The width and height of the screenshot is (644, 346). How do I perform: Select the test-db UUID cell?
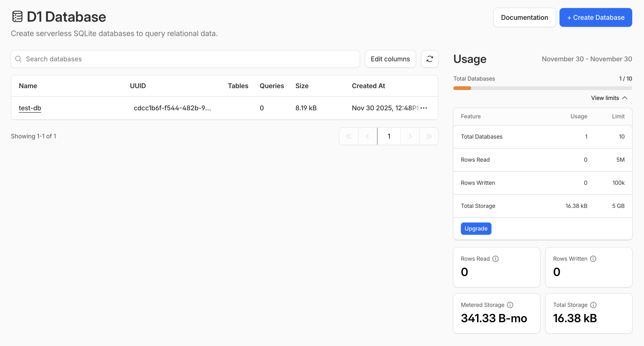click(172, 108)
